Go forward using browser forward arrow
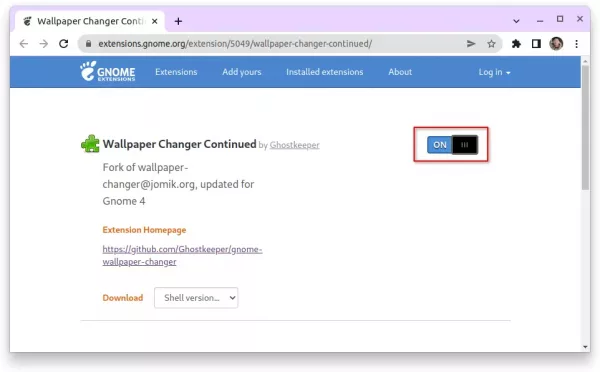600x372 pixels. click(x=44, y=44)
